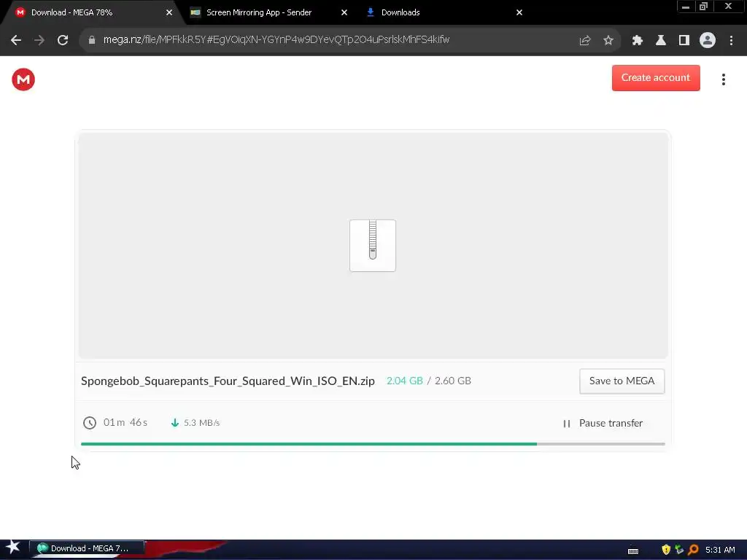Click the Chrome Labs flask icon
The height and width of the screenshot is (560, 747).
(661, 41)
